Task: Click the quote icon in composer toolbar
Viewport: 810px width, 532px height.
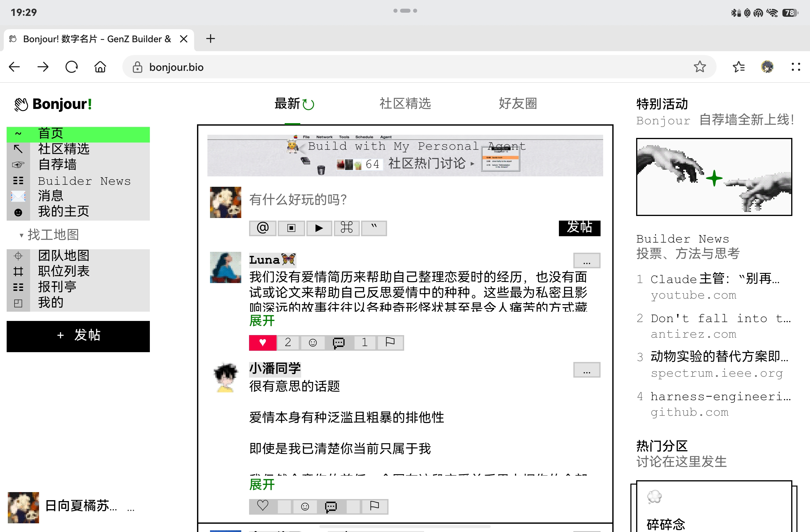Action: coord(374,228)
